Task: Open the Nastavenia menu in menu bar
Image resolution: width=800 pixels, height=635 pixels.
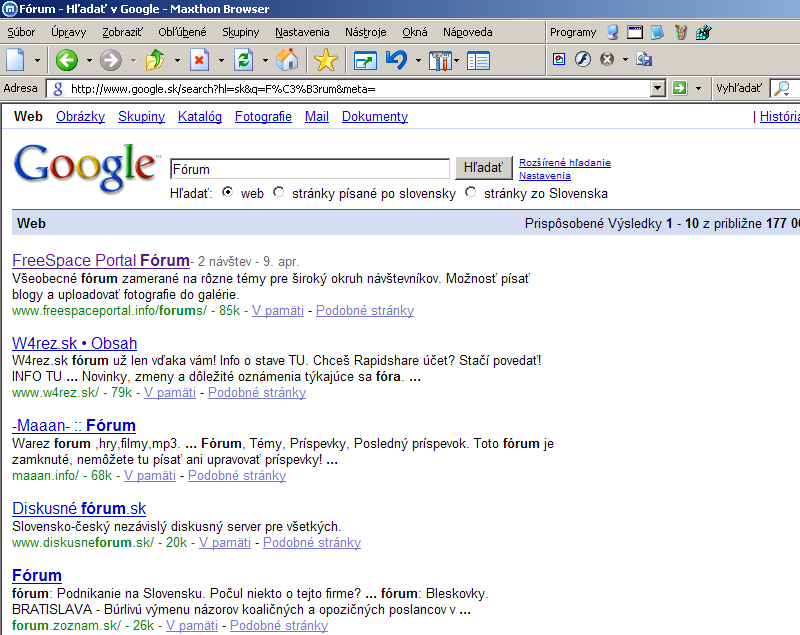Action: tap(302, 32)
